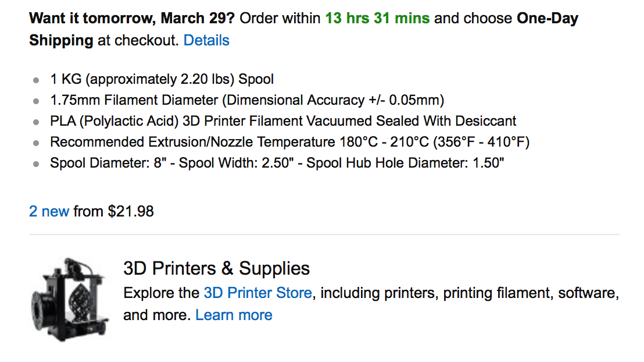The width and height of the screenshot is (644, 362).
Task: Click the PLA Polylactic Acid description line
Action: pos(283,121)
